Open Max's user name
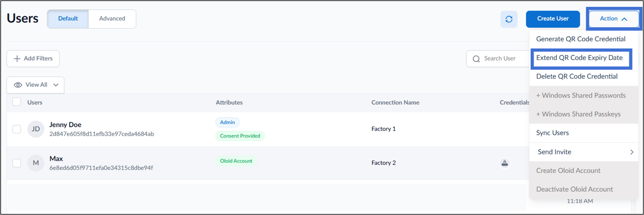 point(56,159)
